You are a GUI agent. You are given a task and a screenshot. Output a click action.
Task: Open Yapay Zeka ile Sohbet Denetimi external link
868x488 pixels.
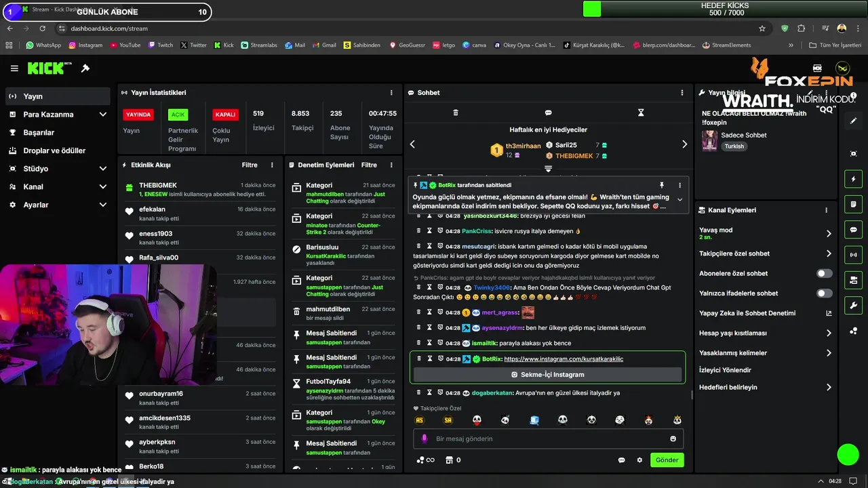(829, 313)
